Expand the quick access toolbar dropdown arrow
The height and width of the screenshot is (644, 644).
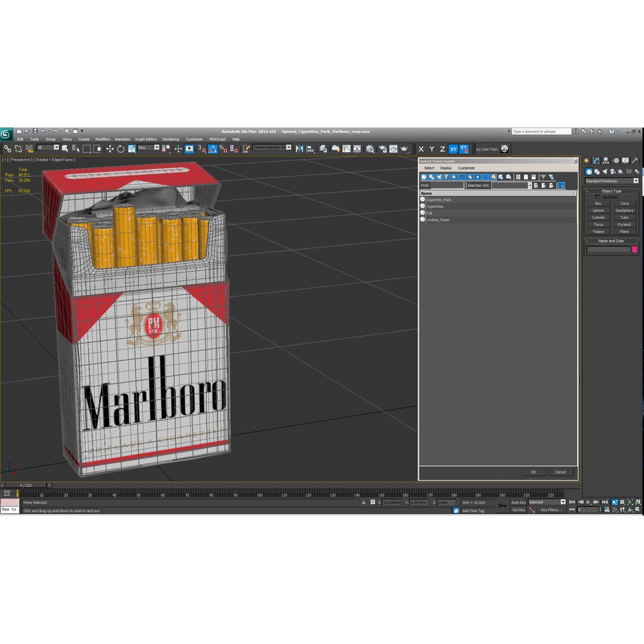point(82,131)
